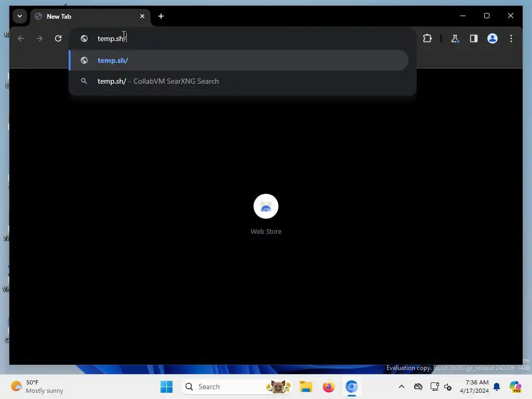Go back with the back arrow

(21, 38)
